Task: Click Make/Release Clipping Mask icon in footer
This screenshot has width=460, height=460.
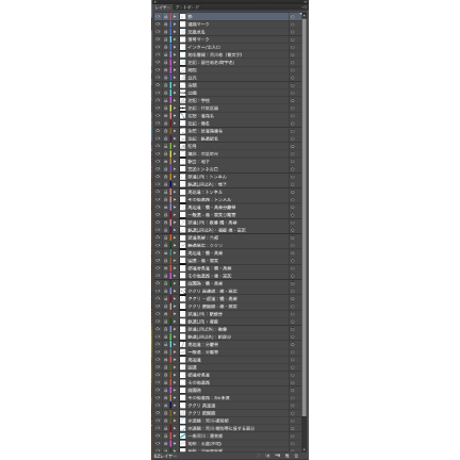Action: point(267,455)
